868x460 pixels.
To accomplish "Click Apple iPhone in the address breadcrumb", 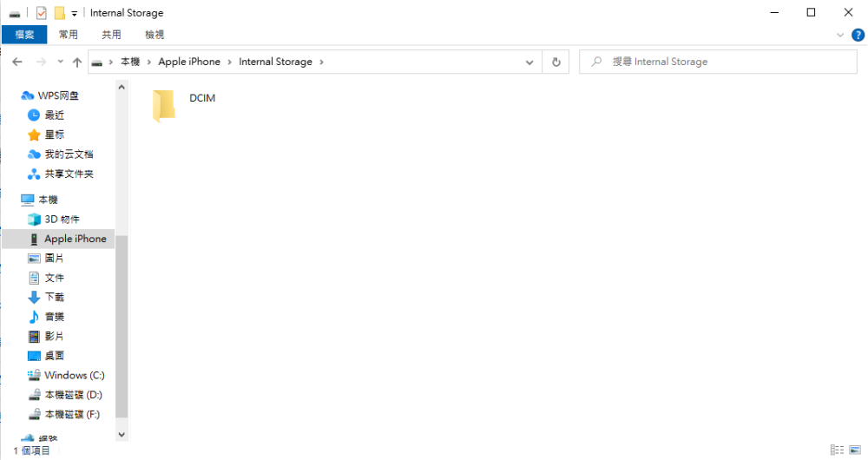I will point(189,62).
